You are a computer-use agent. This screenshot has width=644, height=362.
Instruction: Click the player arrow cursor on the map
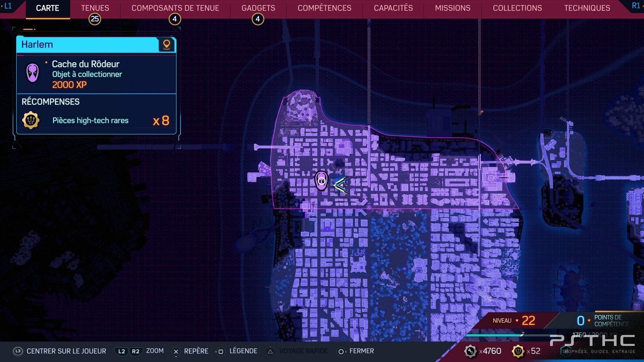pos(340,185)
